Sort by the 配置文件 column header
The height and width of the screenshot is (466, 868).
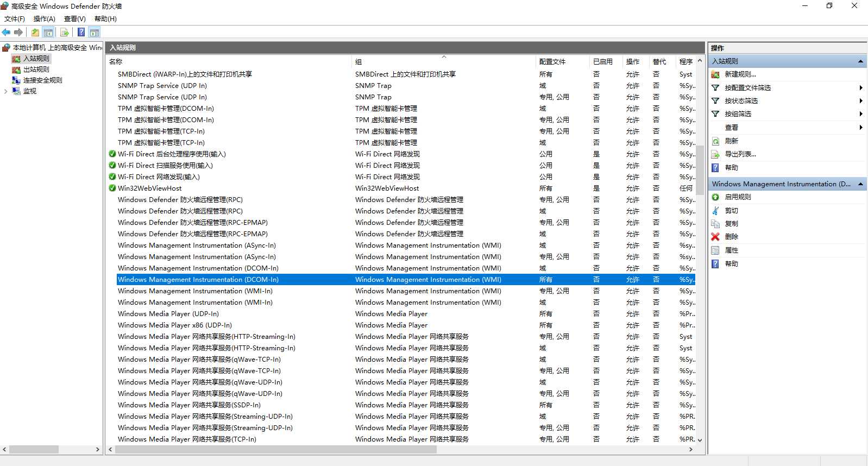[562, 62]
